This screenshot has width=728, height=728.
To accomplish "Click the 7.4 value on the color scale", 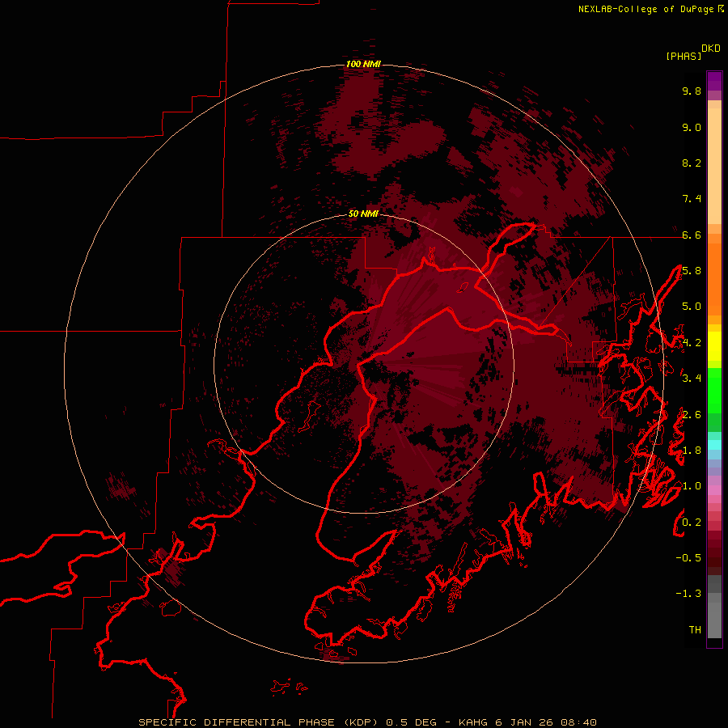I will (692, 199).
